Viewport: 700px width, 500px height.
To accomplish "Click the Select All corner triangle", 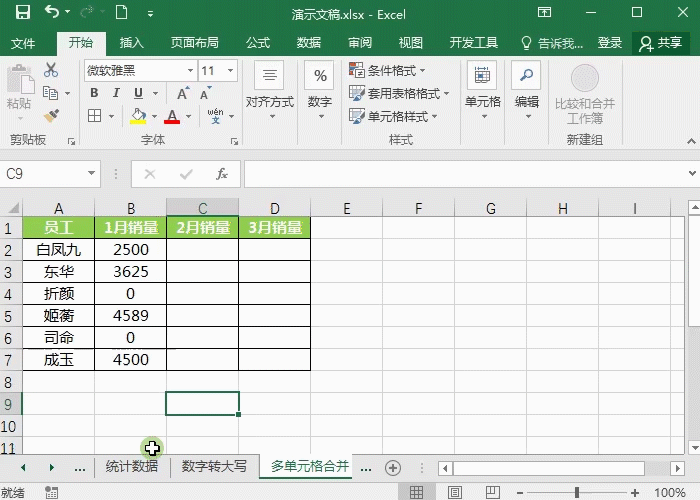I will pyautogui.click(x=12, y=208).
